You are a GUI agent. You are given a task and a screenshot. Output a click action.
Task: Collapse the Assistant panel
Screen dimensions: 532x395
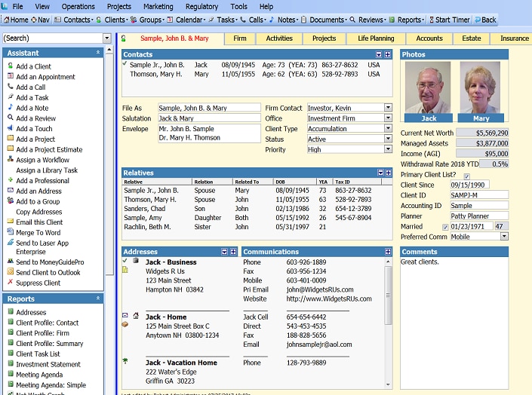[98, 52]
